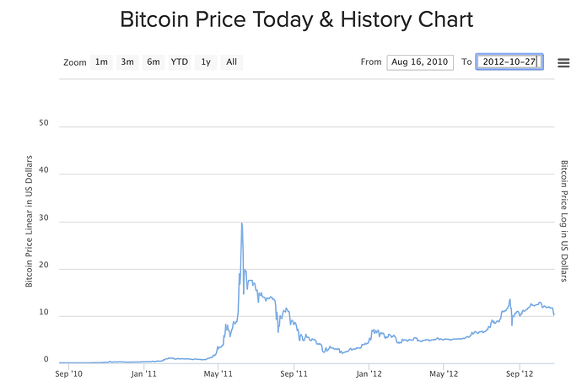Screen dimensions: 582x392
Task: Show All price history
Action: (232, 62)
